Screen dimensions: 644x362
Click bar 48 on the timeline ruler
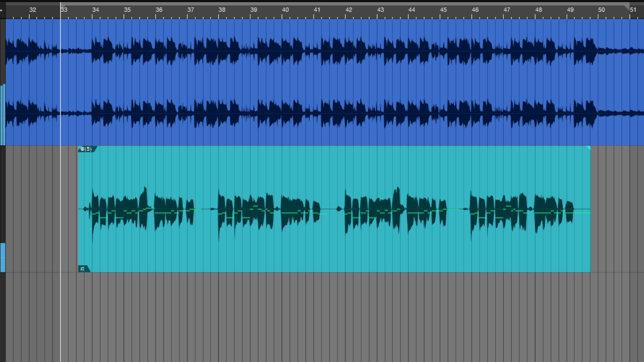pyautogui.click(x=538, y=10)
